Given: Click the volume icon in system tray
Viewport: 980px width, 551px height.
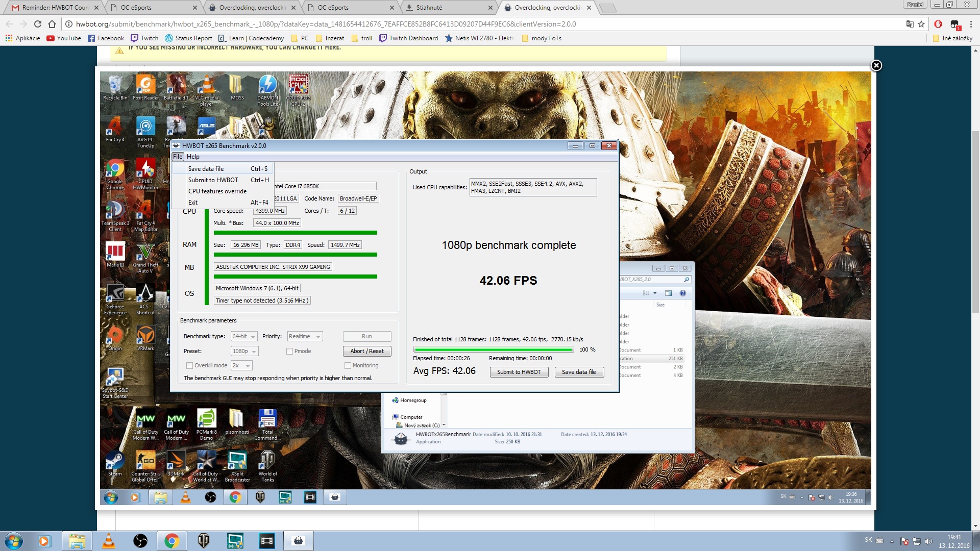Looking at the screenshot, I should (928, 541).
